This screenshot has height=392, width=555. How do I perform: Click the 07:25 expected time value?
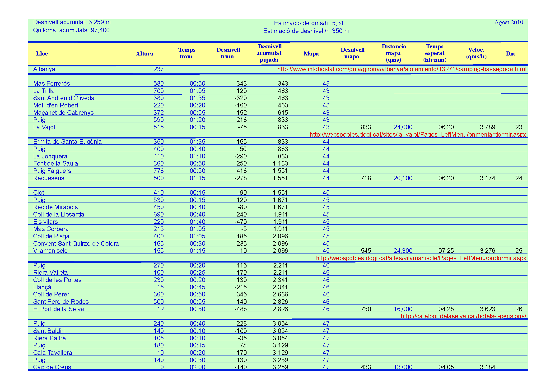446,251
